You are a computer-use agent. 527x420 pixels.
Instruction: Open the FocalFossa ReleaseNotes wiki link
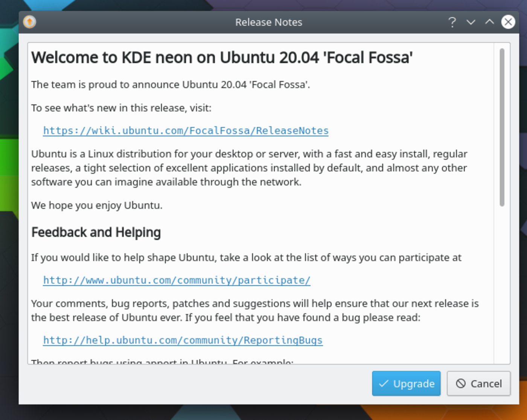pyautogui.click(x=185, y=130)
